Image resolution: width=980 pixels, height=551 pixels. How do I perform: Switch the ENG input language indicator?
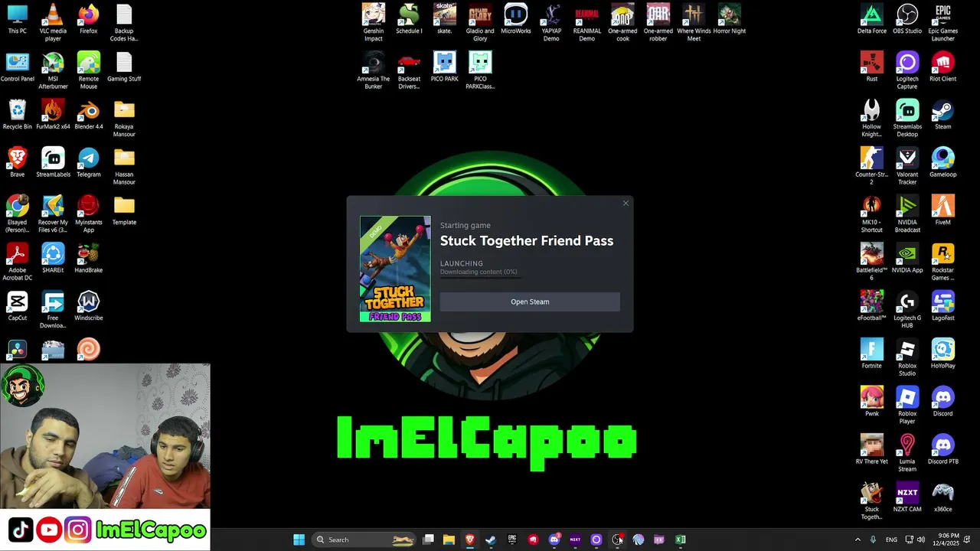tap(891, 540)
